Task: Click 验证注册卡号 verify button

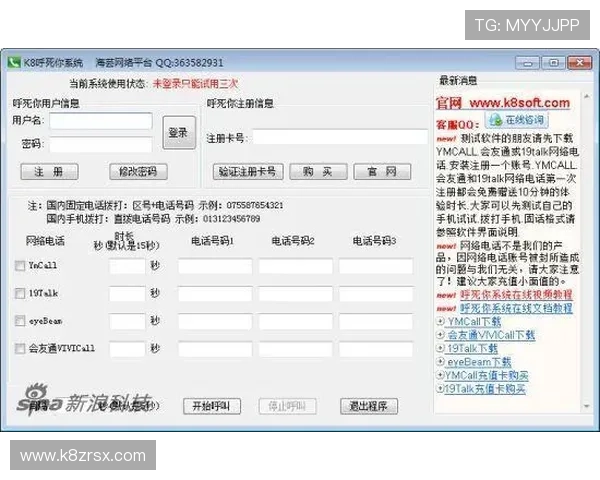Action: click(248, 171)
